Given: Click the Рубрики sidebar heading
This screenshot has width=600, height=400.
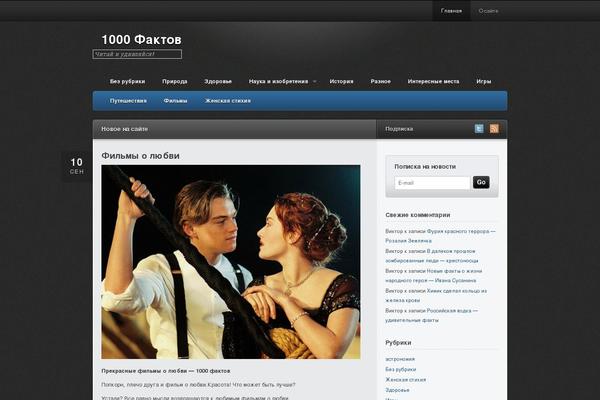Looking at the screenshot, I should 398,343.
